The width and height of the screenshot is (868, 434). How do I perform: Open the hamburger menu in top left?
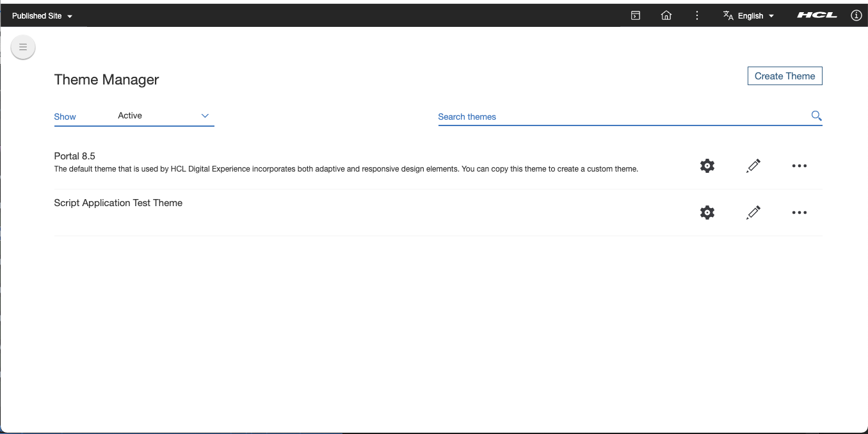22,47
